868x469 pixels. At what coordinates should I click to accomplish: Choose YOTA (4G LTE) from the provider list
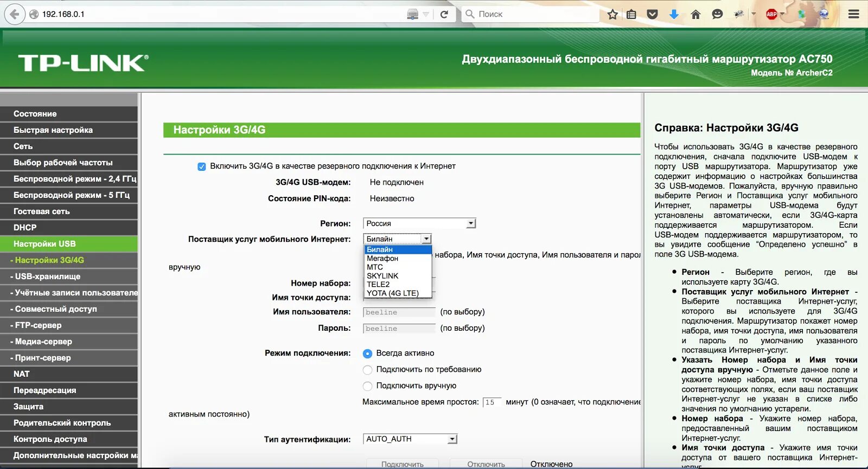[398, 293]
